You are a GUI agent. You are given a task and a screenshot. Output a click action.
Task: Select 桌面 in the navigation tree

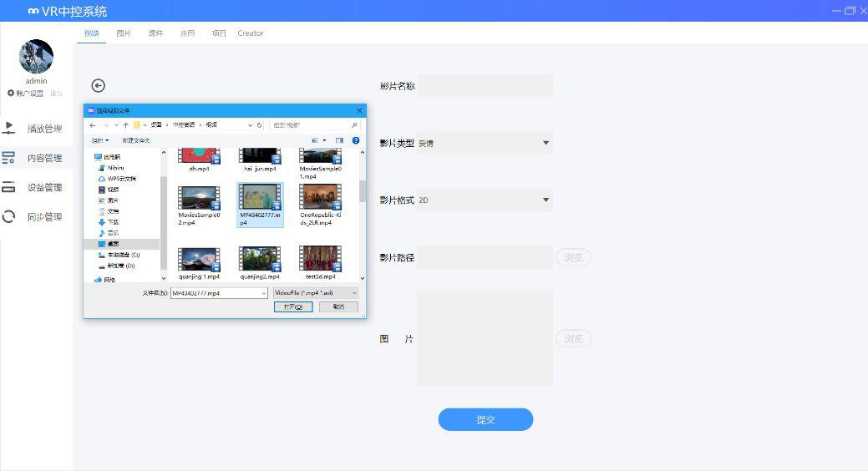113,244
